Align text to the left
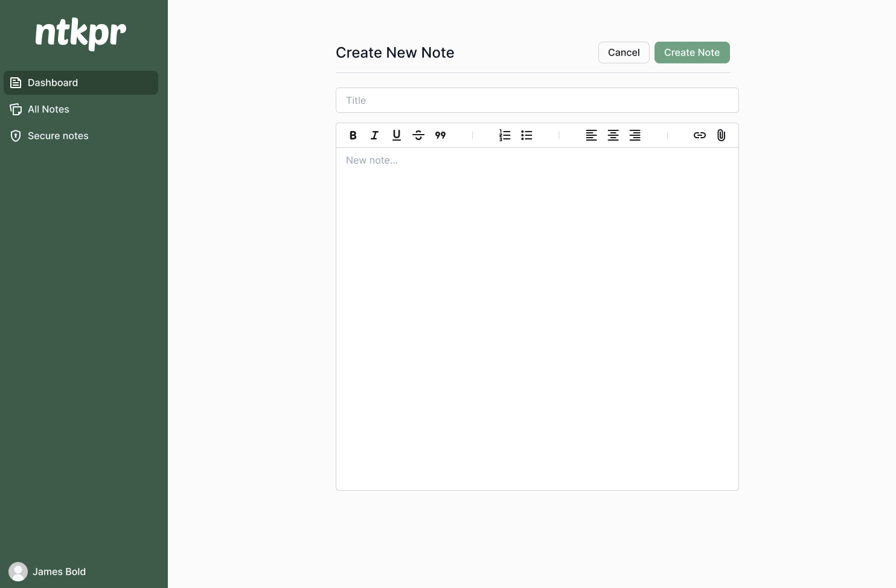Screen dimensions: 896x588 point(591,135)
